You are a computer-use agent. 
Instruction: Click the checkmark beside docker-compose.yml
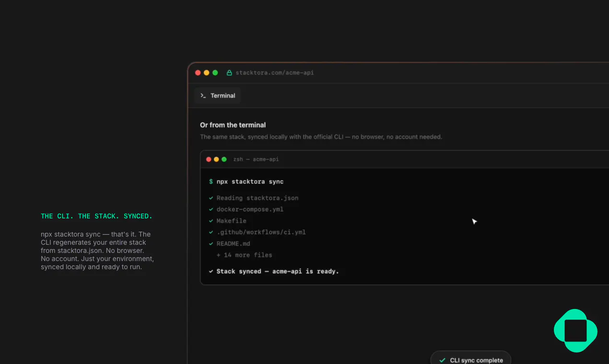(211, 209)
